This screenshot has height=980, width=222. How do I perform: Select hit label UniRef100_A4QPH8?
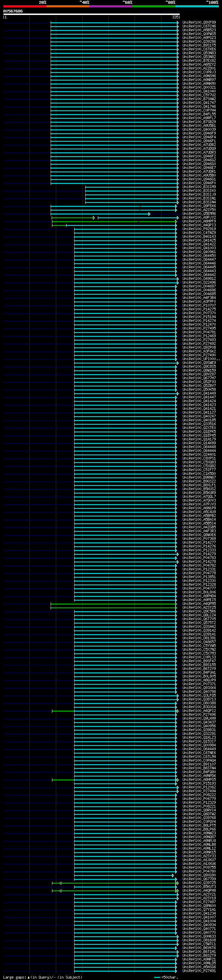pos(199,891)
